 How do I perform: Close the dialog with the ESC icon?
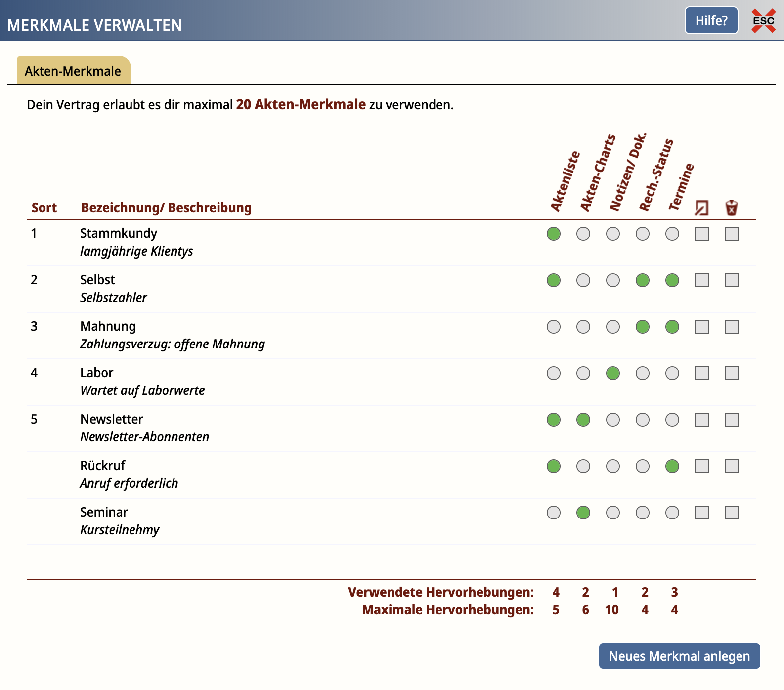point(763,21)
